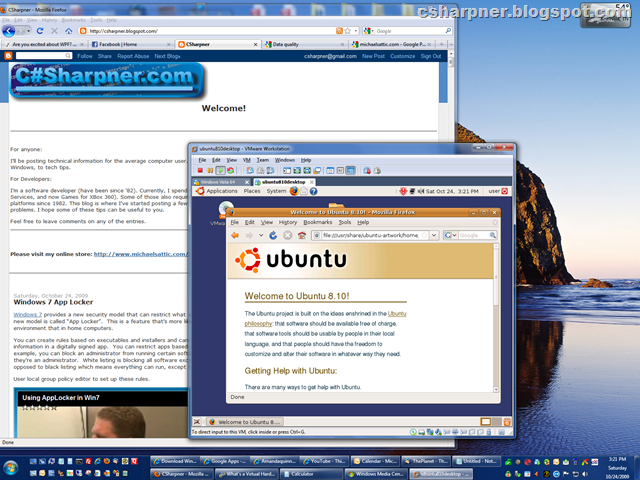Click the red power icon next to user
Screen dimensions: 640x480
point(504,191)
